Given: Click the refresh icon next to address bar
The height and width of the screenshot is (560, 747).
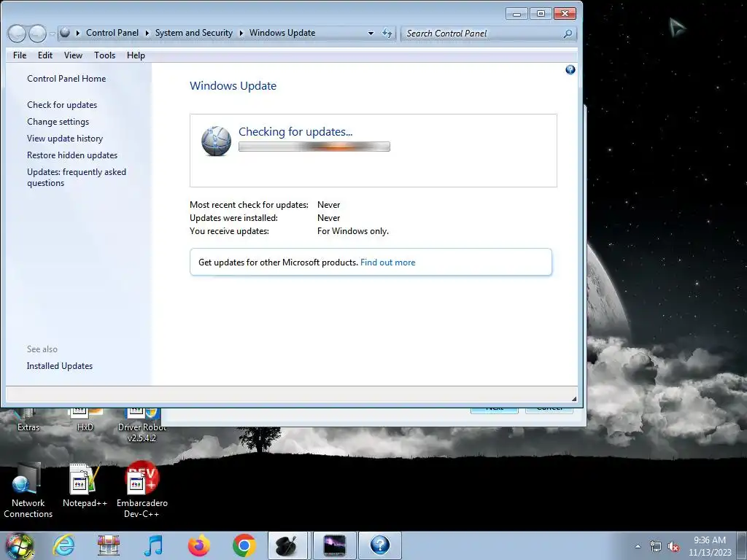Looking at the screenshot, I should coord(387,33).
